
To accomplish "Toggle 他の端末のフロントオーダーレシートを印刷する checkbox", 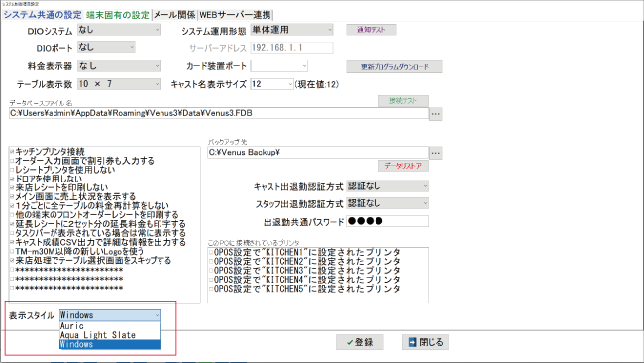I will [x=12, y=215].
